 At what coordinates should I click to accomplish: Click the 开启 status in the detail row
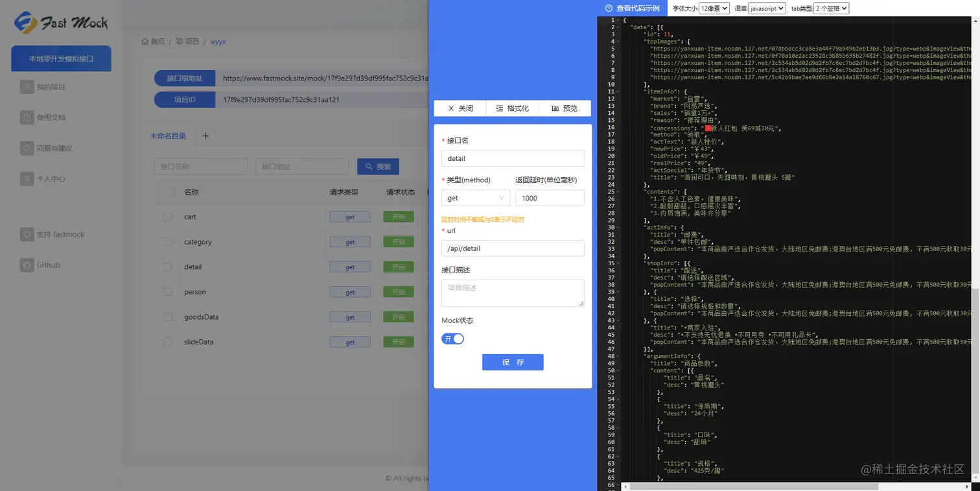399,267
